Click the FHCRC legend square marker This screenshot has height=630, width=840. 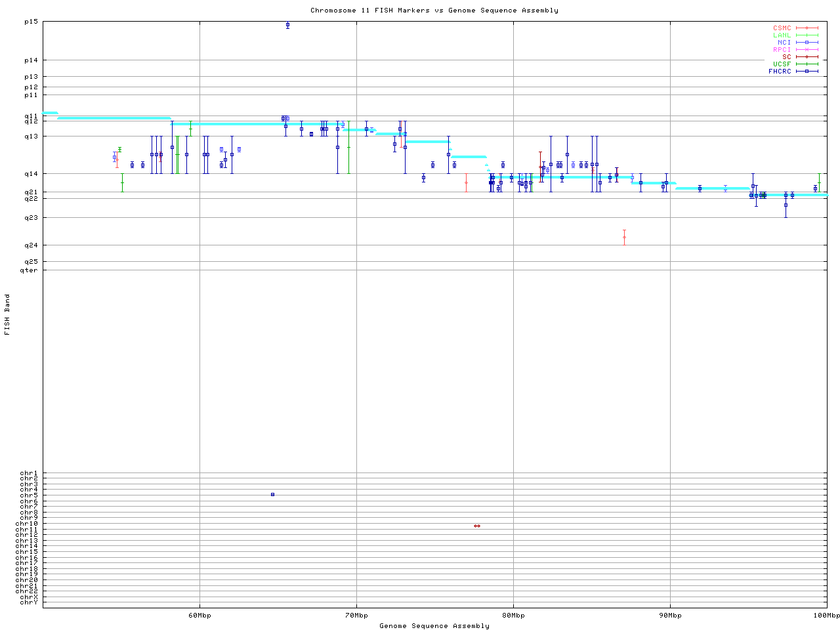(807, 72)
